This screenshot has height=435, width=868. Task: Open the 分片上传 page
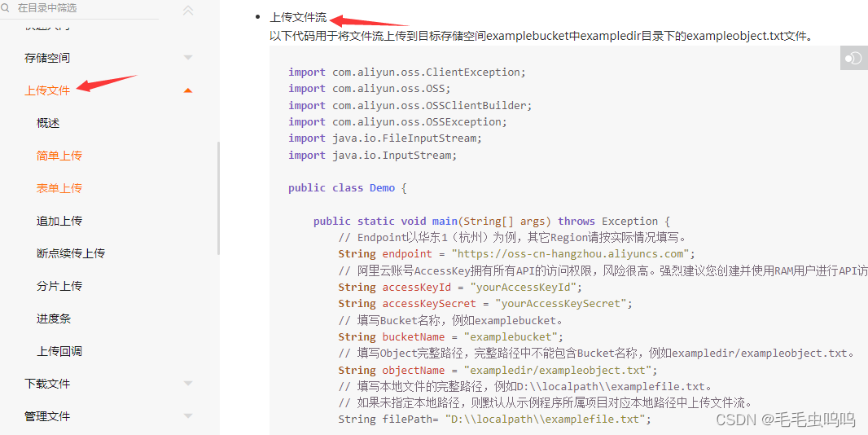pyautogui.click(x=59, y=286)
